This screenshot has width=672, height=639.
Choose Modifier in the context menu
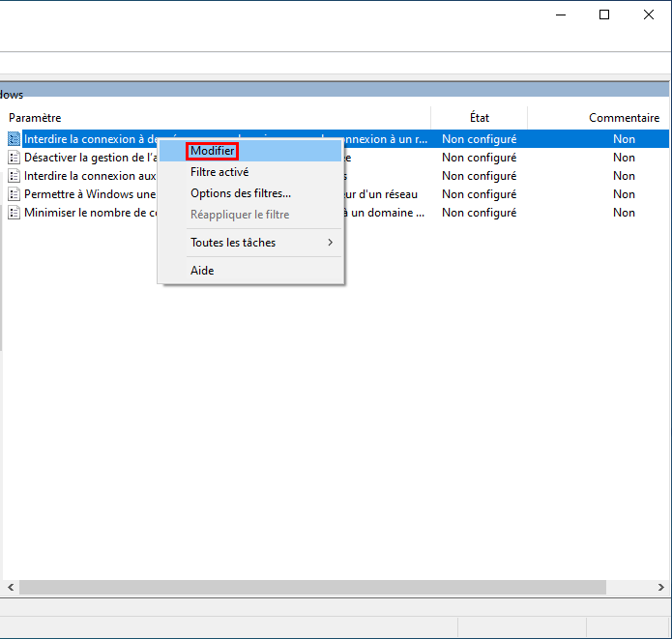pos(250,151)
